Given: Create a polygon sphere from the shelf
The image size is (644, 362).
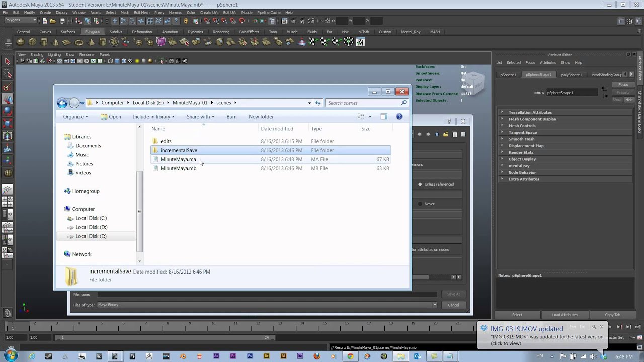Looking at the screenshot, I should (x=21, y=42).
